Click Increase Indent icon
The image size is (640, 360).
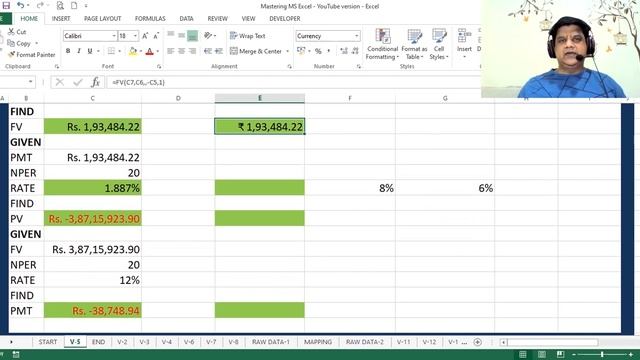[219, 51]
